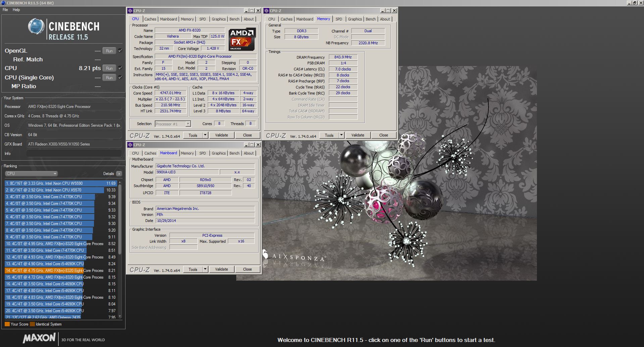Open SPD tab in Memory window
Image resolution: width=644 pixels, height=347 pixels.
pyautogui.click(x=339, y=19)
